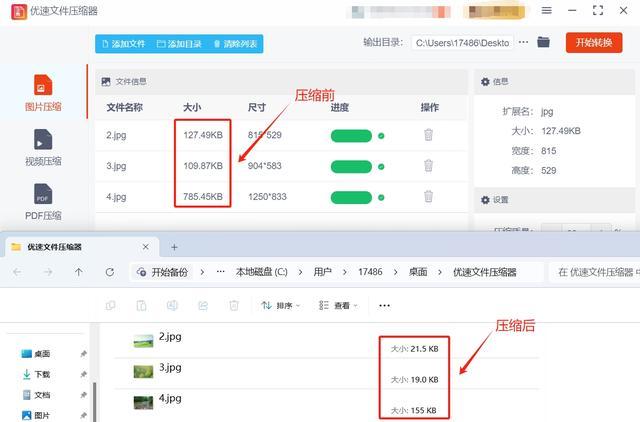Open PDF压缩 in the sidebar
The width and height of the screenshot is (640, 422).
pyautogui.click(x=43, y=202)
